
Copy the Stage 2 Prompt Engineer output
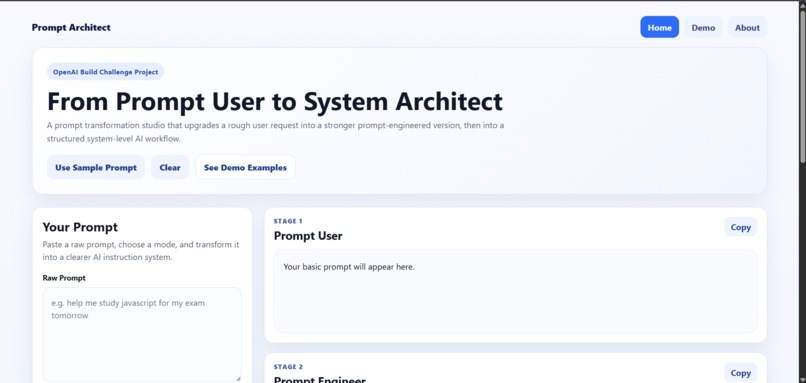pos(740,373)
